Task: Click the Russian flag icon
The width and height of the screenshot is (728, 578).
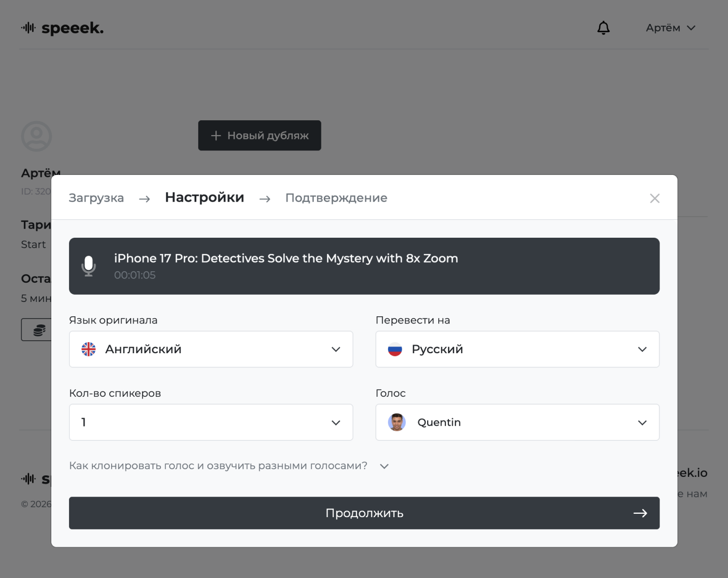Action: coord(395,349)
